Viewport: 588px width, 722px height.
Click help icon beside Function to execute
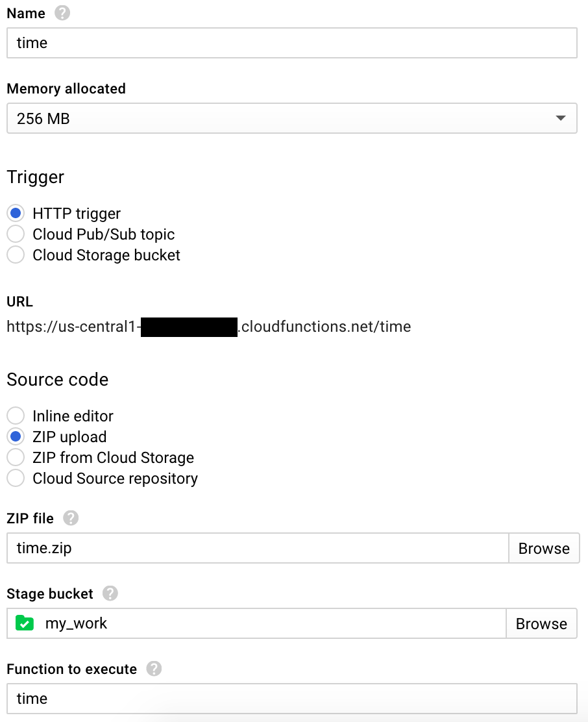click(154, 669)
